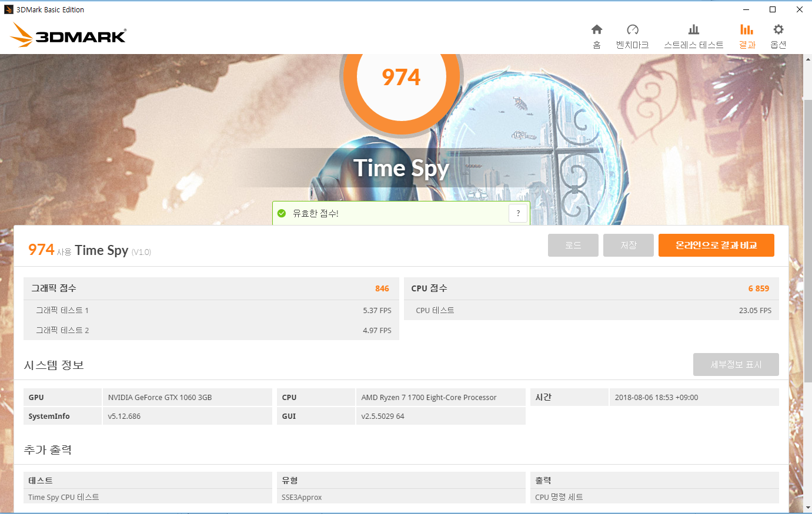Viewport: 812px width, 514px height.
Task: Select the Results (결과) bar chart icon
Action: point(747,29)
